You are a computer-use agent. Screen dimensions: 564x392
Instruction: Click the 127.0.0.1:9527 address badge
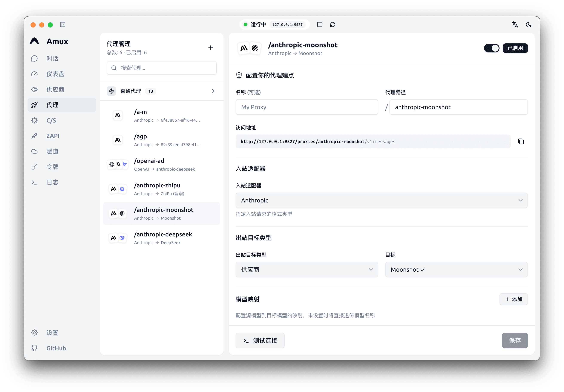287,24
